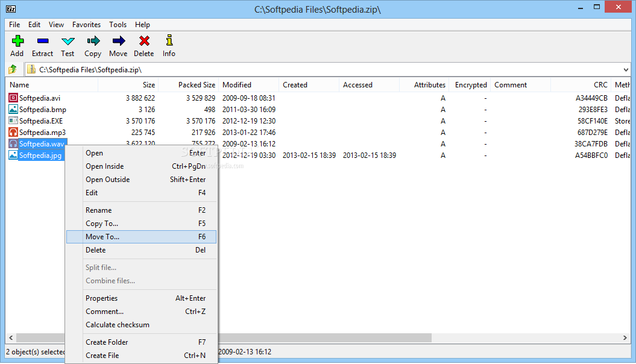Image resolution: width=636 pixels, height=364 pixels.
Task: Click the size value 3 570 176 for Softpedia.EXE
Action: 140,121
